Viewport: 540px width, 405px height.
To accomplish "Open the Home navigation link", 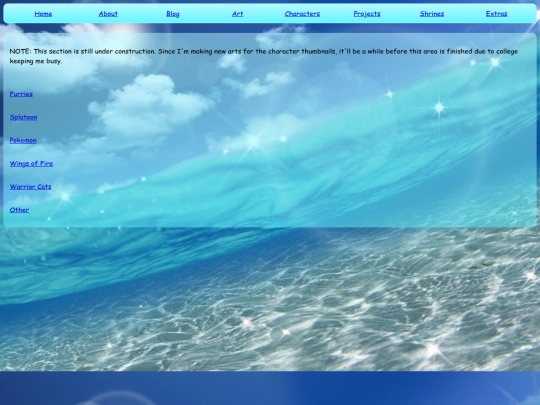I will click(x=43, y=14).
